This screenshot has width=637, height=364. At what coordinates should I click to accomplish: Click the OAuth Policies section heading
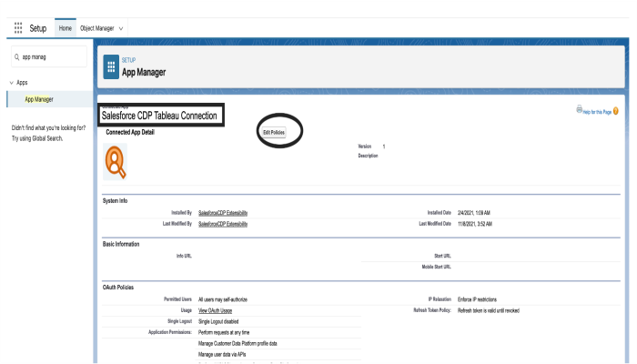[118, 288]
